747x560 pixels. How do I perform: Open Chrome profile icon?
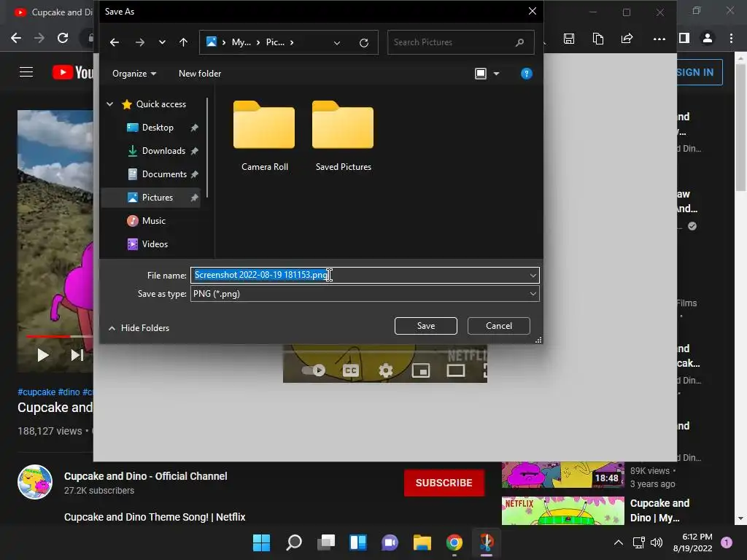(x=708, y=38)
